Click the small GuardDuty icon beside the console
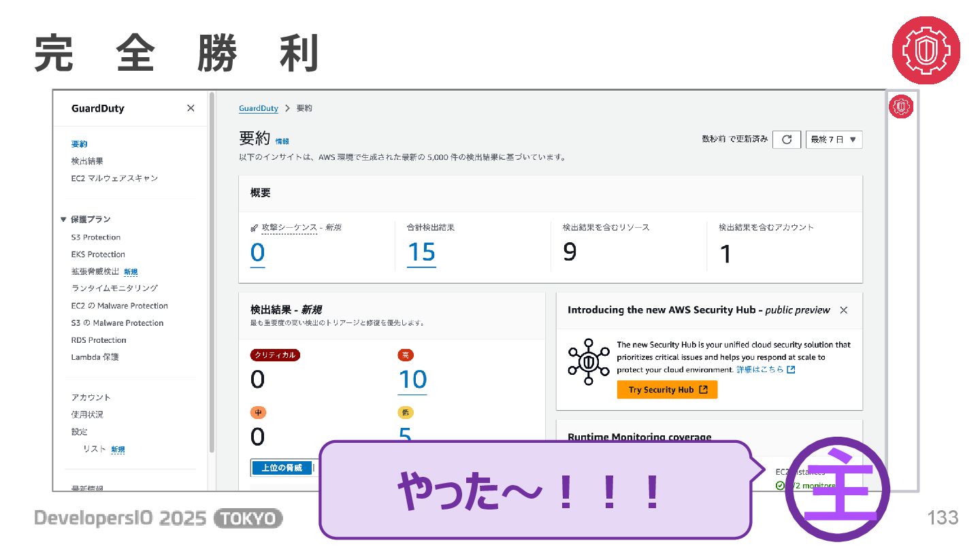This screenshot has width=980, height=551. 902,106
